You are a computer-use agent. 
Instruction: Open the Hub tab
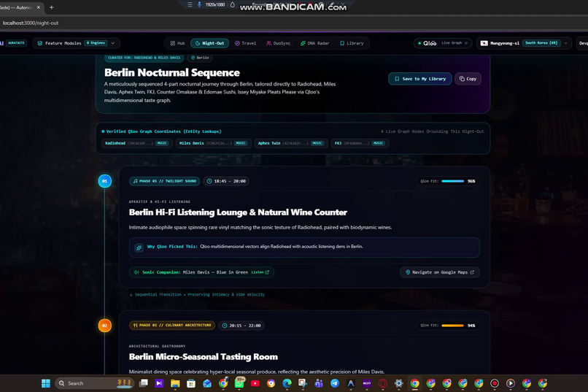[x=178, y=43]
